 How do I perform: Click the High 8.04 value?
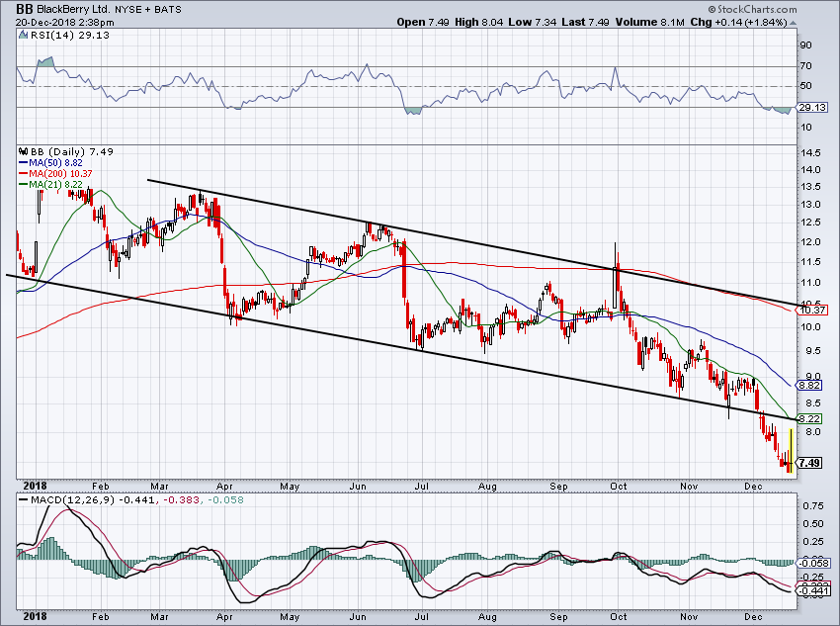pyautogui.click(x=478, y=22)
